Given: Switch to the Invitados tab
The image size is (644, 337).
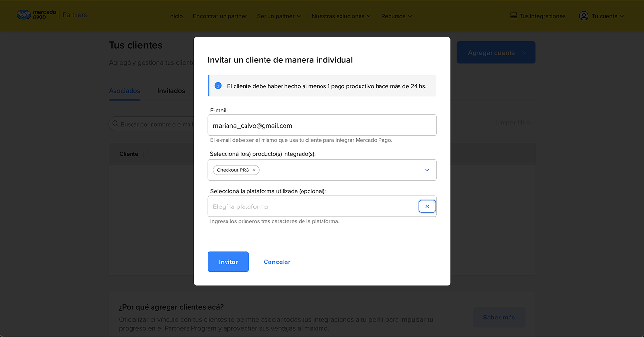Looking at the screenshot, I should click(x=171, y=91).
